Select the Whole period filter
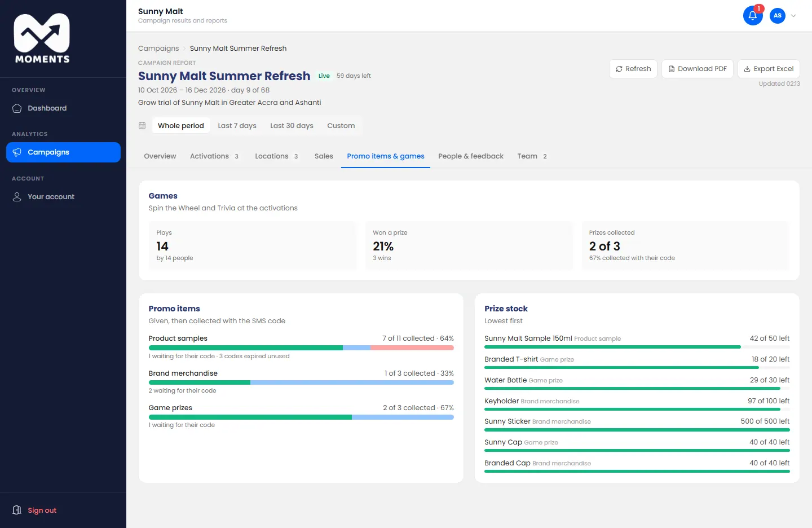The image size is (812, 528). click(181, 126)
